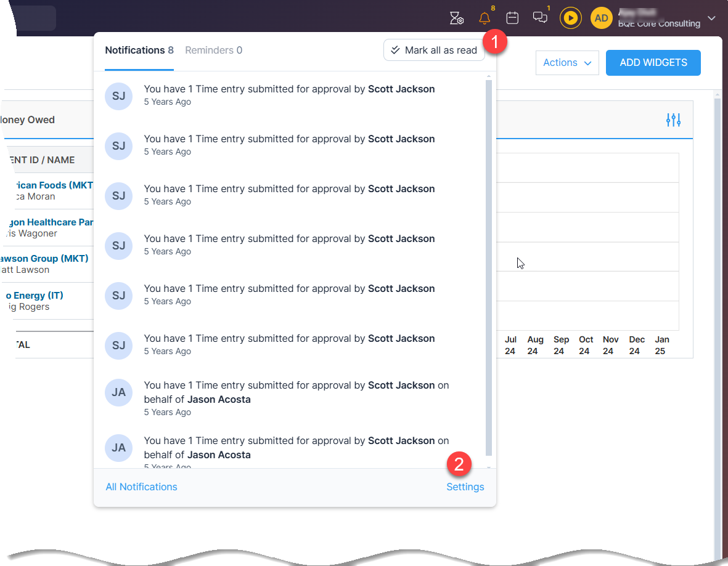Click the SJ avatar on the first notification
This screenshot has width=728, height=566.
pos(118,96)
